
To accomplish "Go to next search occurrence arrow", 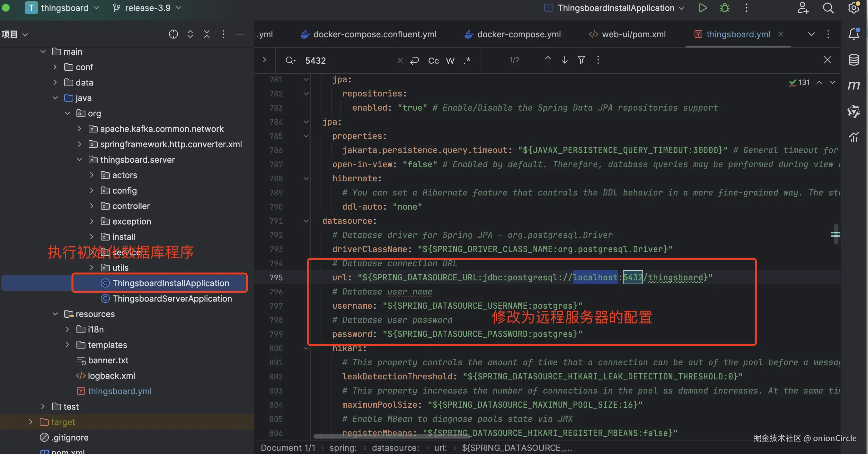I will click(x=564, y=60).
